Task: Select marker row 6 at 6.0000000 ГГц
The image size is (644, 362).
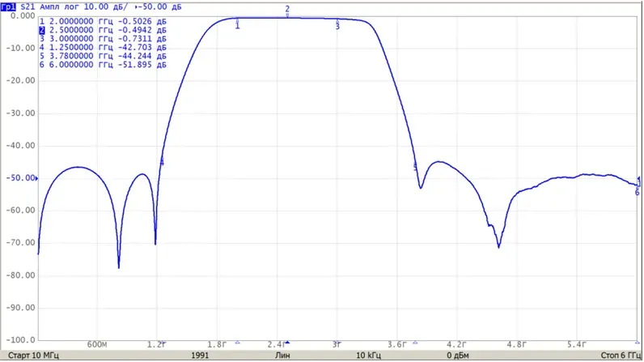Action: [103, 65]
